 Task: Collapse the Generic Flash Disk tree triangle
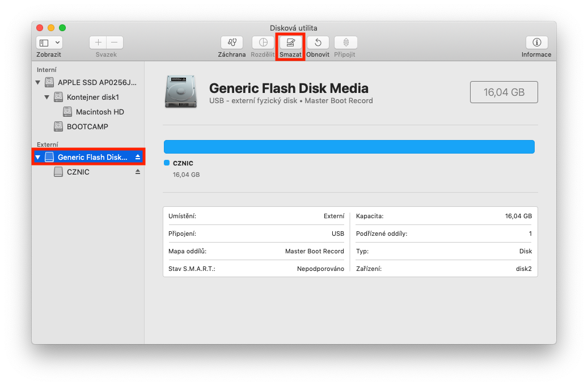(38, 157)
